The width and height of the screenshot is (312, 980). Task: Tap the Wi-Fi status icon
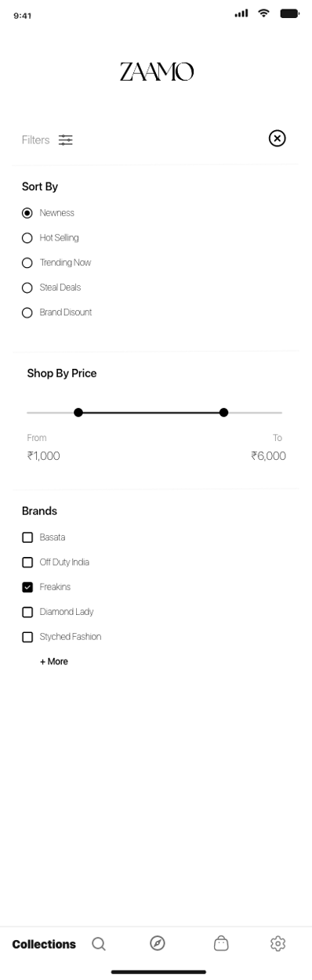[x=263, y=13]
